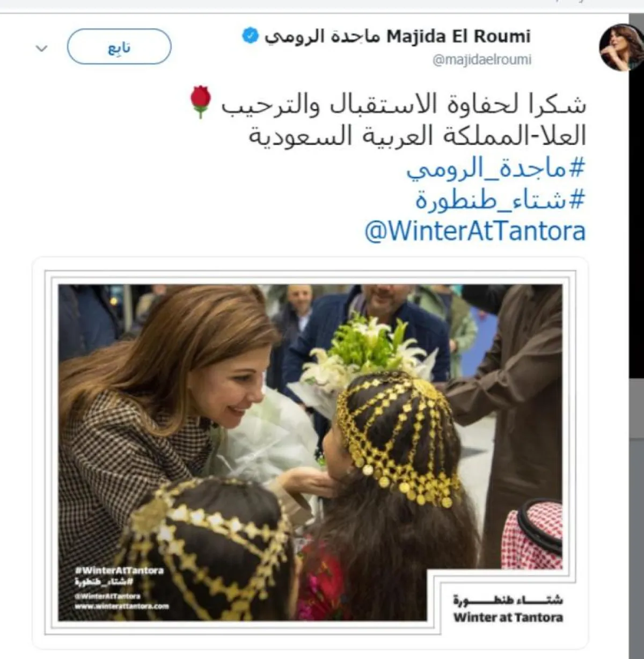Click the gold headdress in photo
The image size is (644, 659).
[x=401, y=435]
